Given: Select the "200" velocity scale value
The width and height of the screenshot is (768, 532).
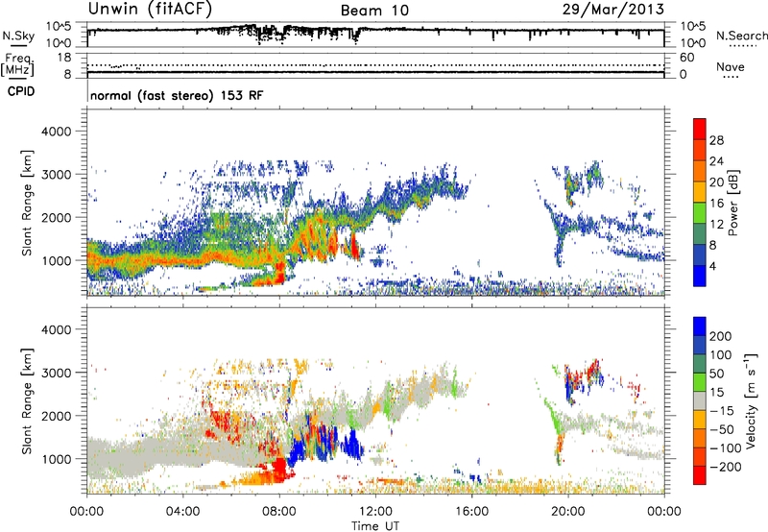Looking at the screenshot, I should pyautogui.click(x=720, y=336).
